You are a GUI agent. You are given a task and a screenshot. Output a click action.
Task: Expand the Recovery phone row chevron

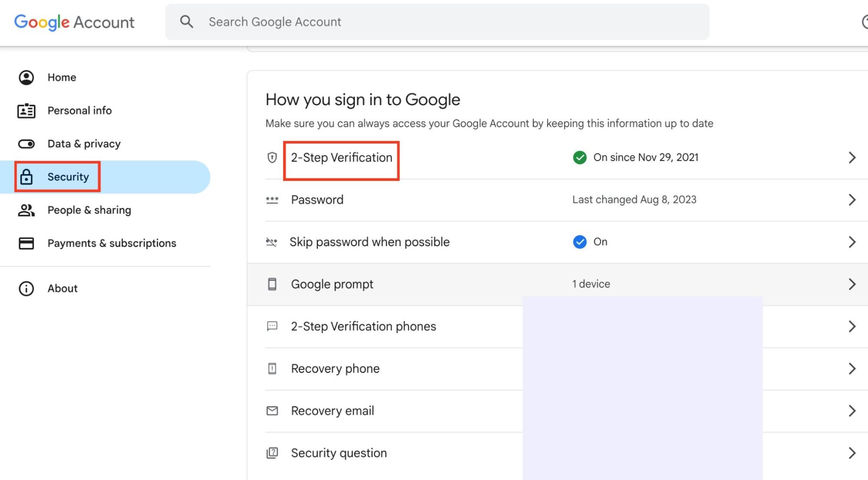[852, 368]
